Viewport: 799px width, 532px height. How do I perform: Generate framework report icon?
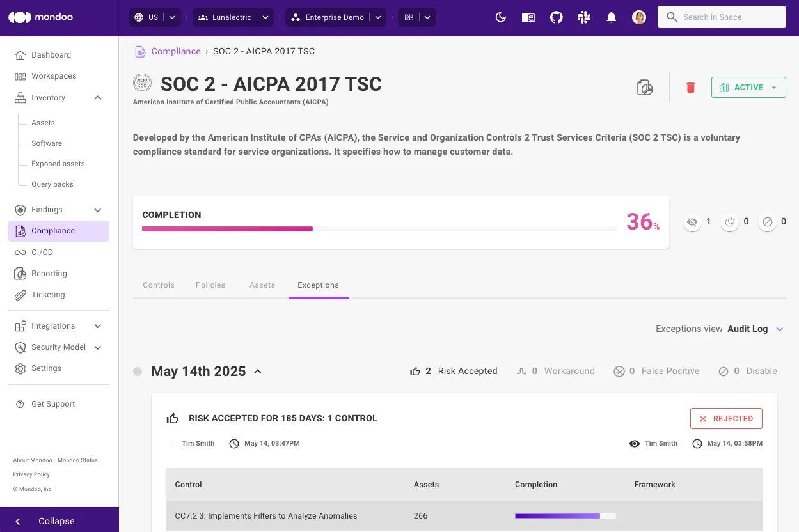(645, 88)
